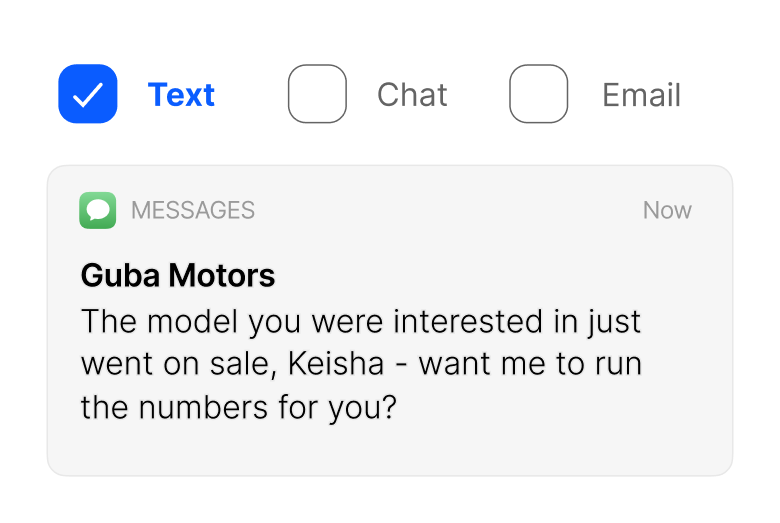
Task: Click the message line starting "The model you"
Action: click(361, 322)
